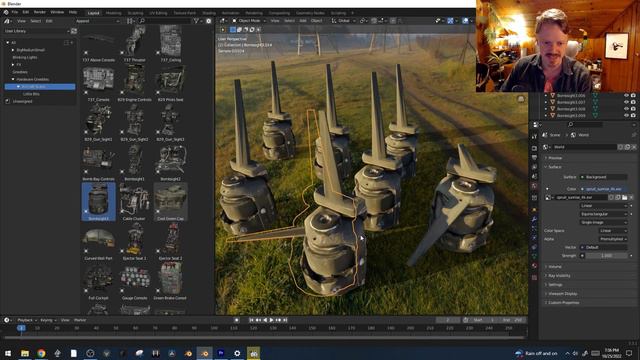Select the Unassigned catalog row
The image size is (640, 360).
click(40, 101)
